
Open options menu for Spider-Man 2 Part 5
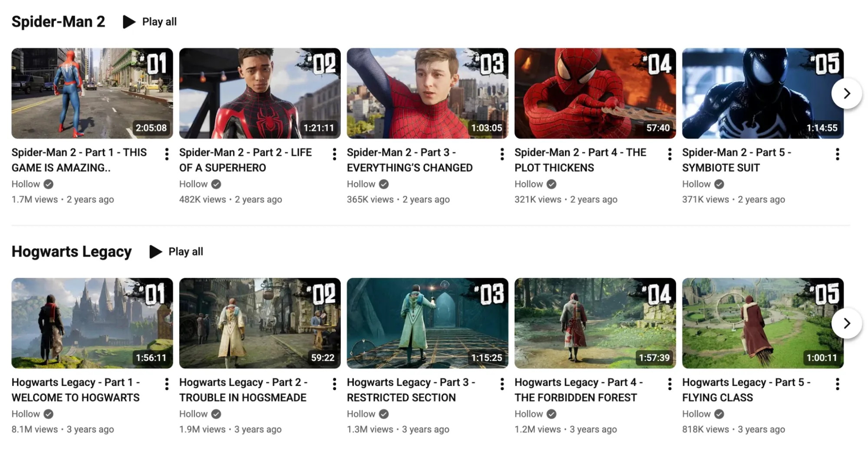tap(837, 154)
